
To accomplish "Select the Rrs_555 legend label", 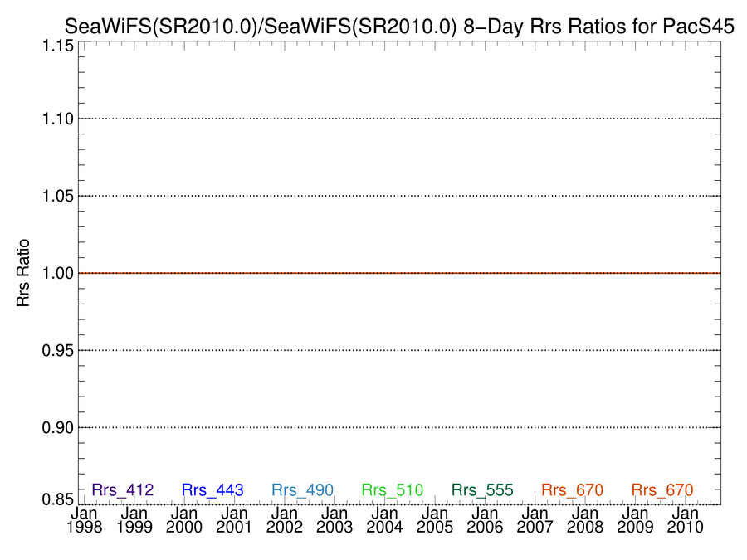I will (x=482, y=489).
